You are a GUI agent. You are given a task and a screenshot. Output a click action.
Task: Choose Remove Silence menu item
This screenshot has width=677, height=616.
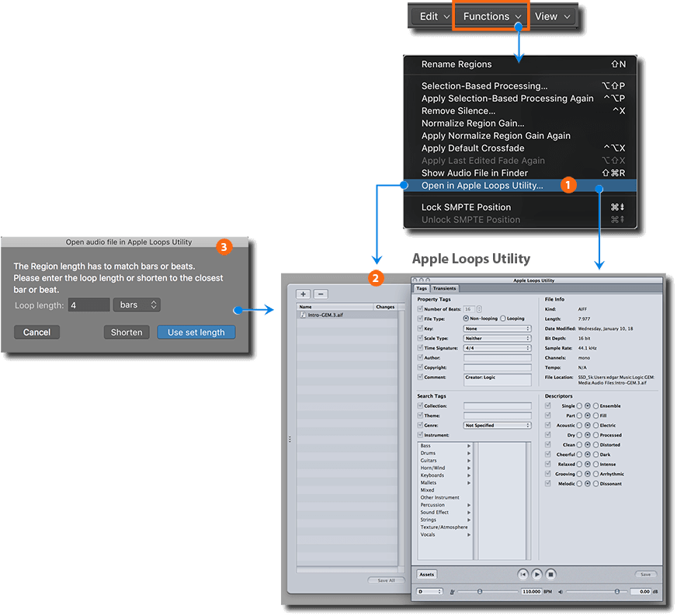coord(520,111)
